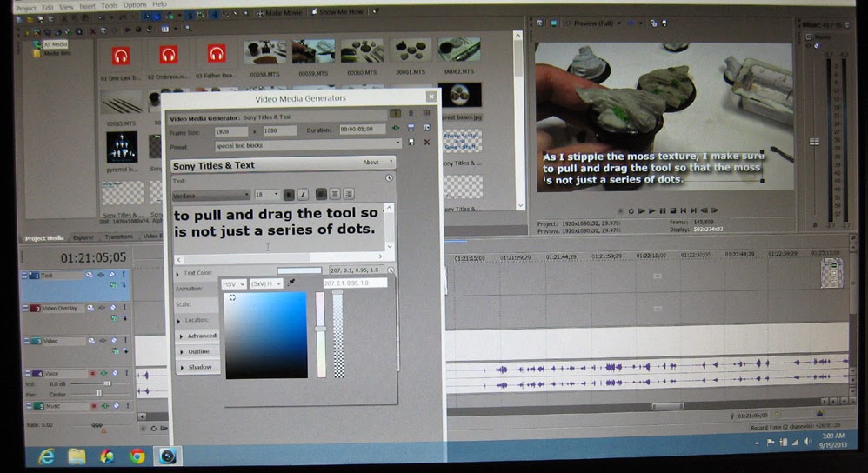This screenshot has height=473, width=868.
Task: Click the Video Preview external monitor icon
Action: (553, 23)
